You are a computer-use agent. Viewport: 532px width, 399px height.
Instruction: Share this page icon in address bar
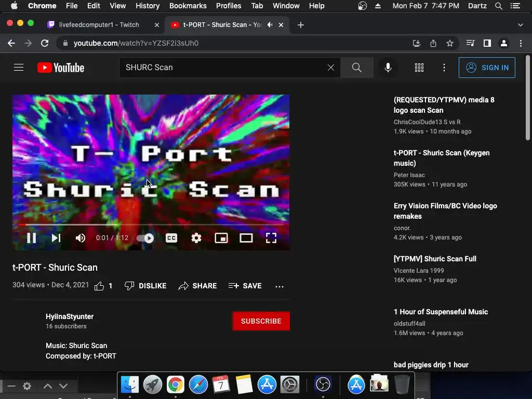[x=433, y=43]
